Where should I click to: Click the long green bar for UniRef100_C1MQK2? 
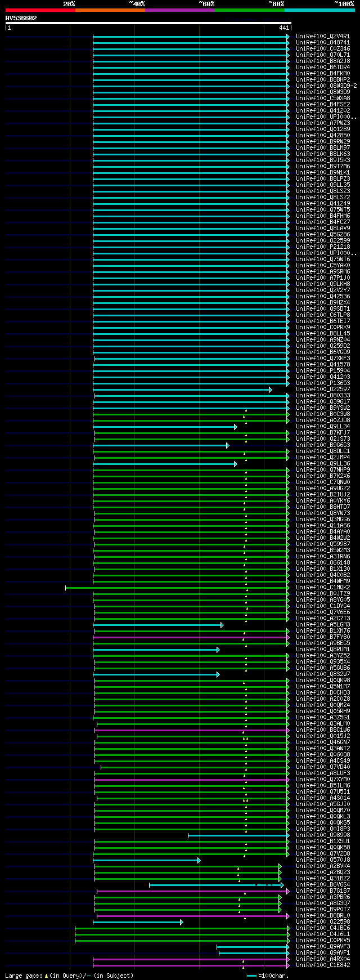(x=178, y=588)
